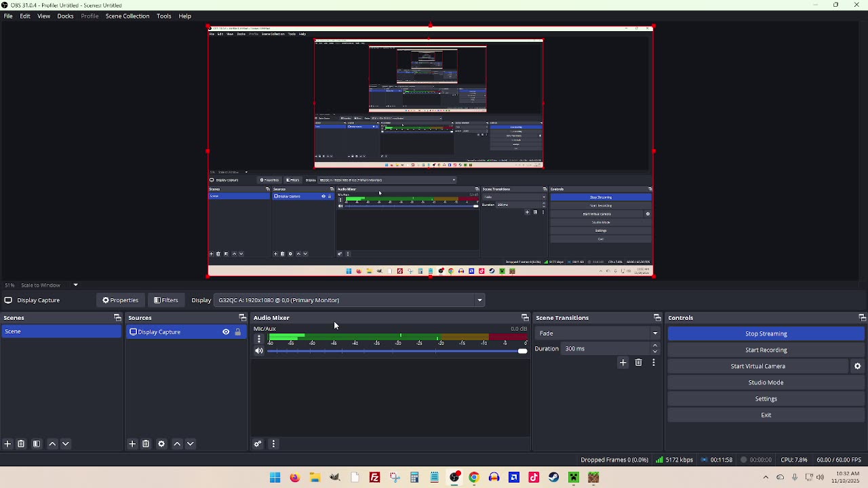The height and width of the screenshot is (488, 868).
Task: Open the Scene Collection menu
Action: coord(127,16)
